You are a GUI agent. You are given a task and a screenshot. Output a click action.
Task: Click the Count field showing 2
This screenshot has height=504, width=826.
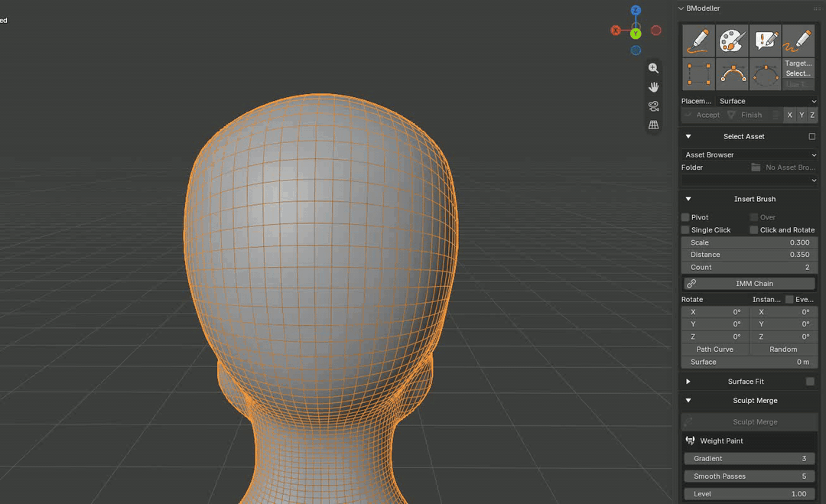[x=749, y=268]
